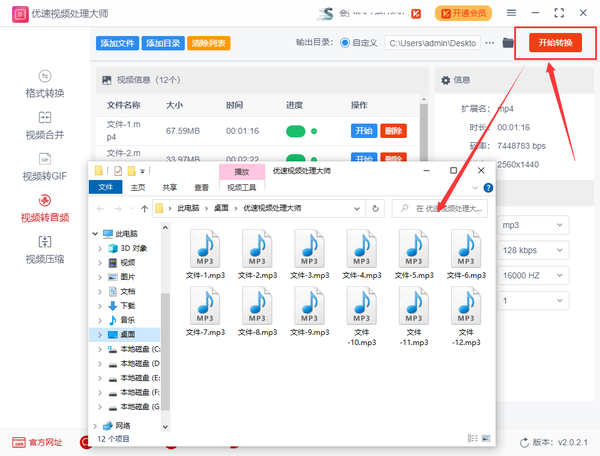Screen dimensions: 600x456
Task: Click the green progress bar of 文件-1.mp4
Action: [x=295, y=131]
